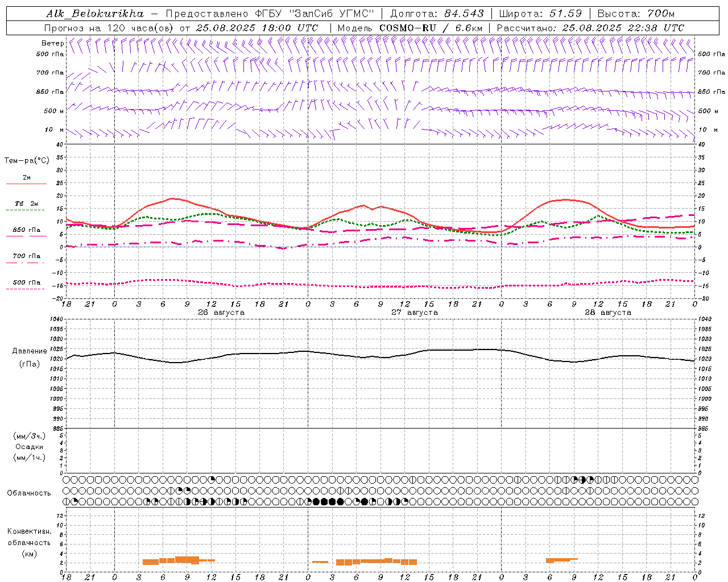Click the '27 августа' date label
The height and width of the screenshot is (582, 728).
415,313
